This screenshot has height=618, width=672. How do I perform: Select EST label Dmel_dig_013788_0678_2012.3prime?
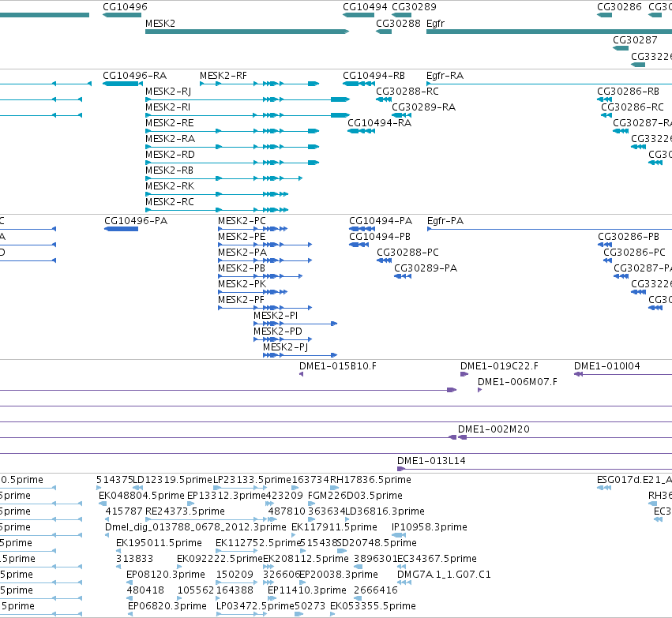point(195,527)
